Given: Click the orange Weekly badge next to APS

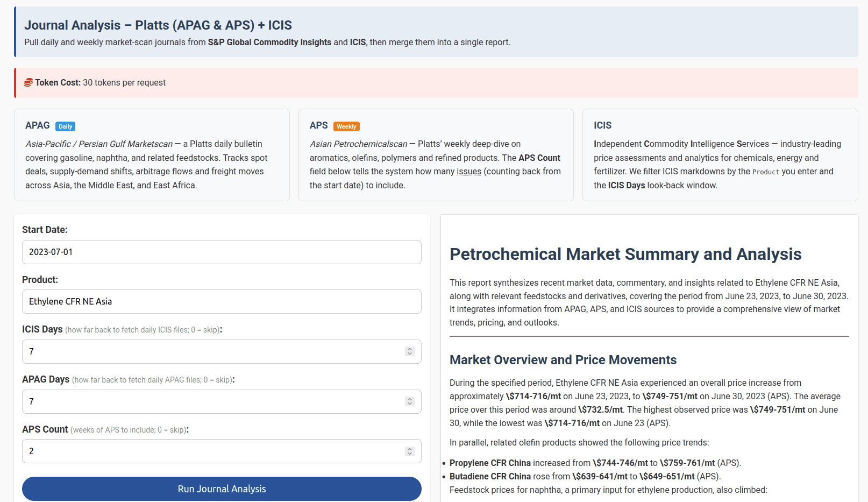Looking at the screenshot, I should tap(346, 126).
